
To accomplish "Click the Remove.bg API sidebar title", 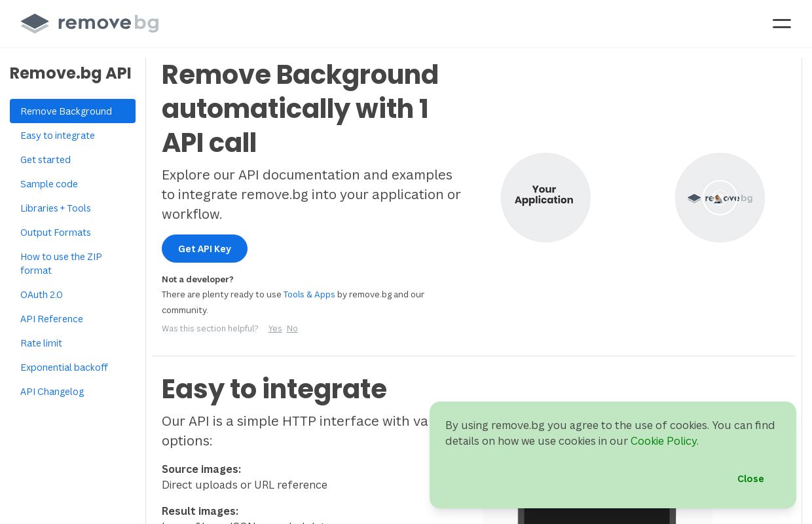I will (x=71, y=73).
